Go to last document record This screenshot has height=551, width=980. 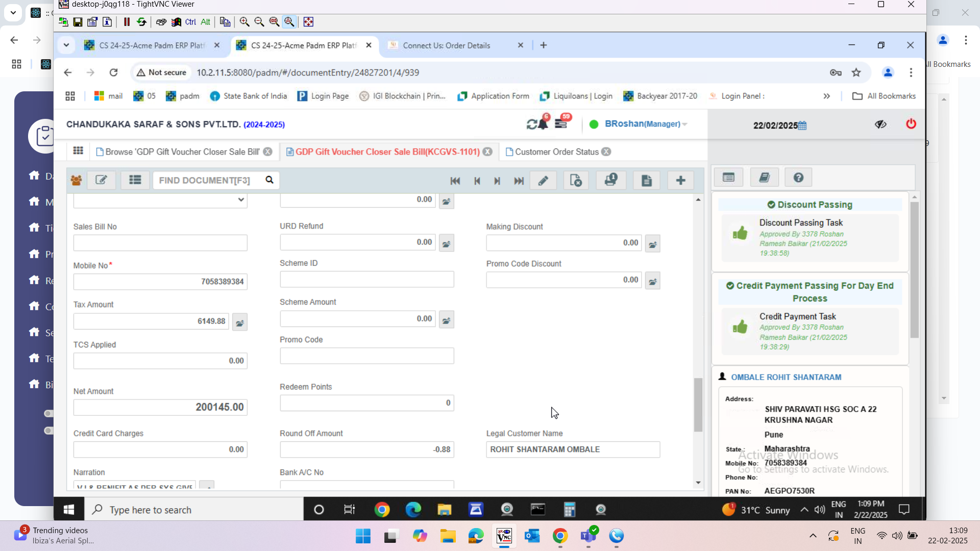pyautogui.click(x=519, y=181)
